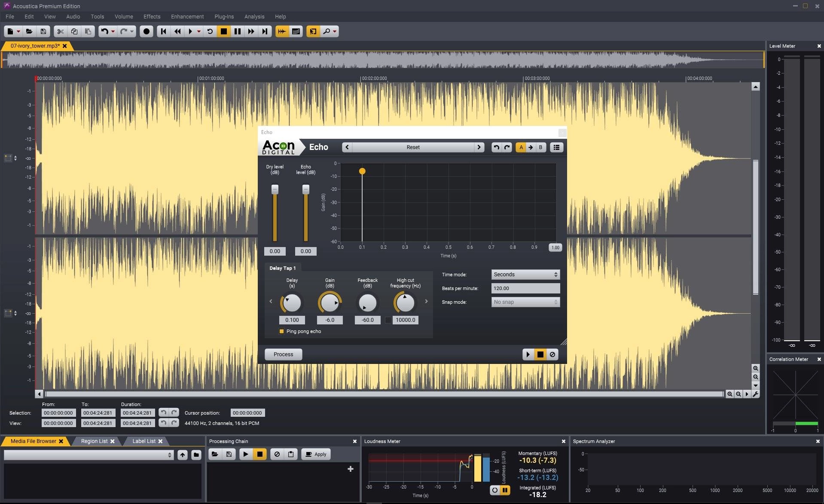Open the Echo plugin menu list icon

[556, 147]
